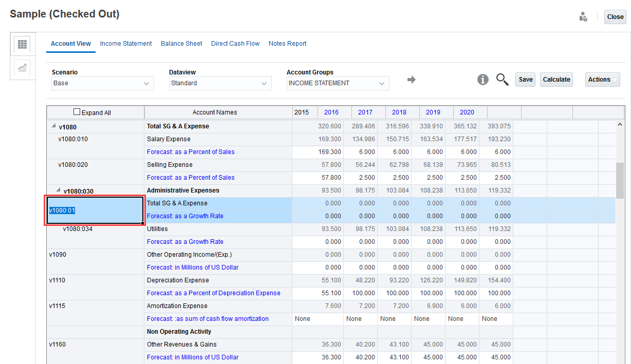This screenshot has height=364, width=631.
Task: Click the info circle icon
Action: pos(482,80)
